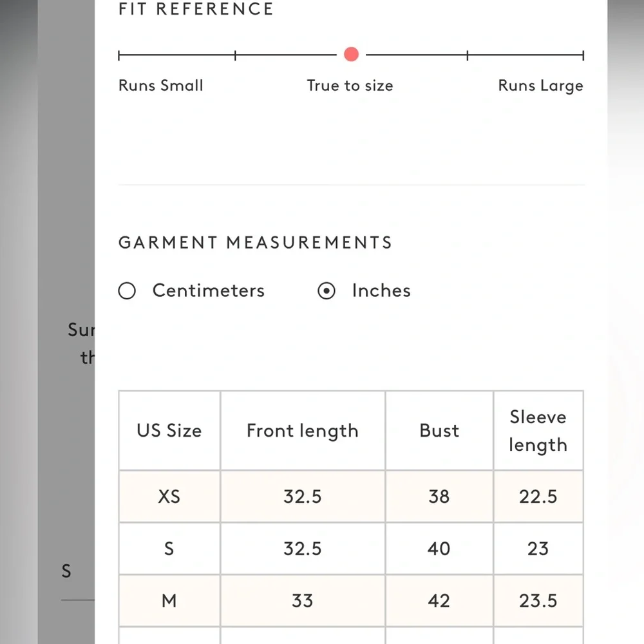644x644 pixels.
Task: Click the Bust column header
Action: pyautogui.click(x=439, y=430)
